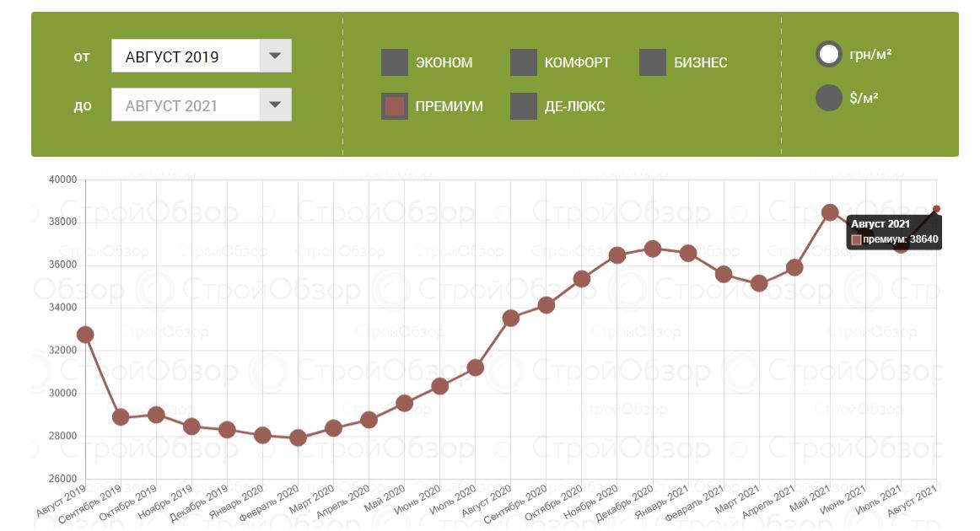Check the БИЗНЕС class box
Image resolution: width=980 pixels, height=531 pixels.
click(x=653, y=62)
